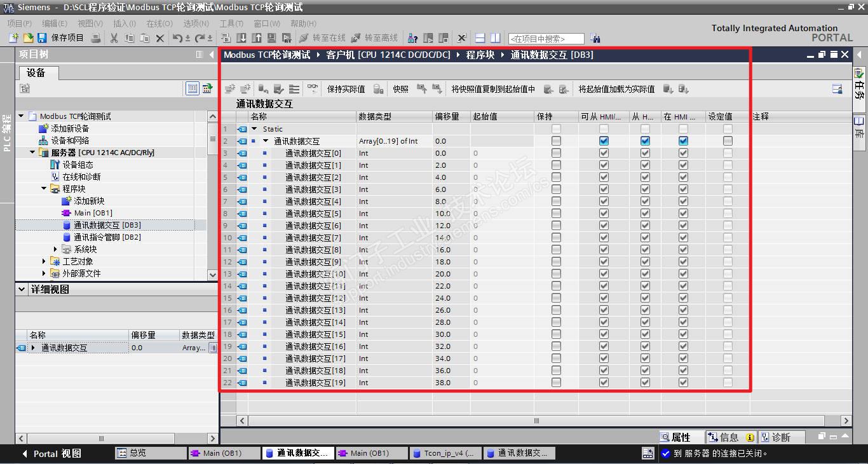Open the 编辑(E) menu
The image size is (868, 464).
(55, 24)
